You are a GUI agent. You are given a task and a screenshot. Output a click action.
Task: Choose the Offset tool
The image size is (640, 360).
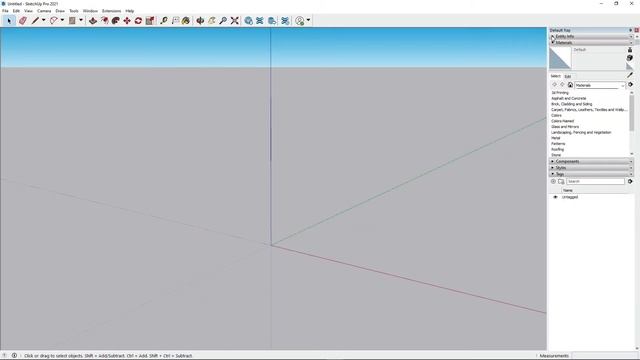point(104,20)
